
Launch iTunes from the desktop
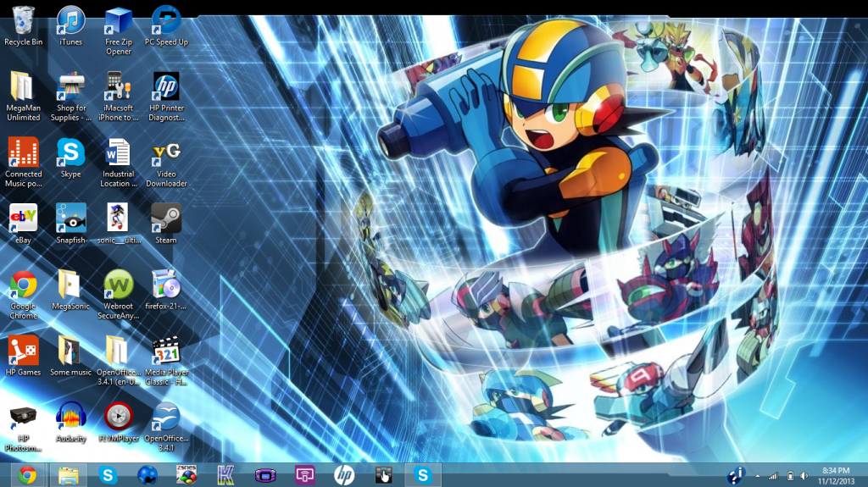click(x=71, y=26)
